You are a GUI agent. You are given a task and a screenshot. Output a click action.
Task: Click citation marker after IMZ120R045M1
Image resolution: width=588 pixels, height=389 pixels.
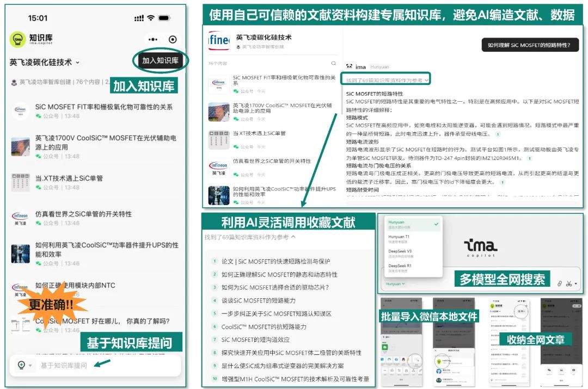tap(530, 158)
